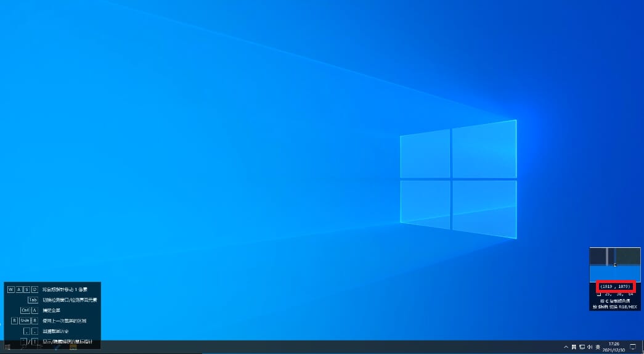The height and width of the screenshot is (354, 644).
Task: Click the 按 Shift 切换 RGB/HEX hint
Action: pyautogui.click(x=615, y=307)
